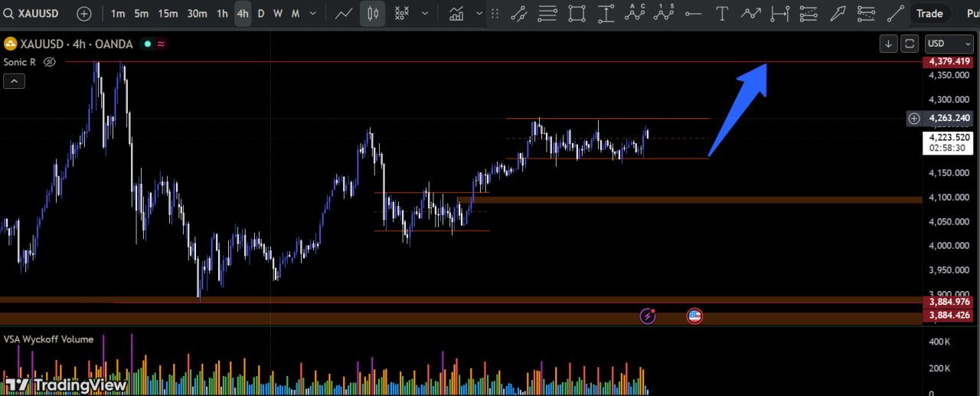Click the Trade button

click(929, 13)
